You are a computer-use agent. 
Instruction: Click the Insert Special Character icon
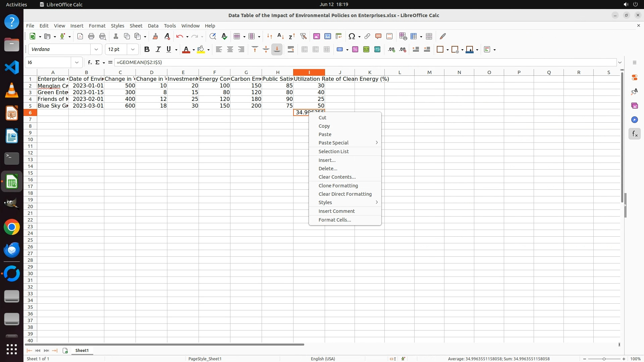click(352, 36)
